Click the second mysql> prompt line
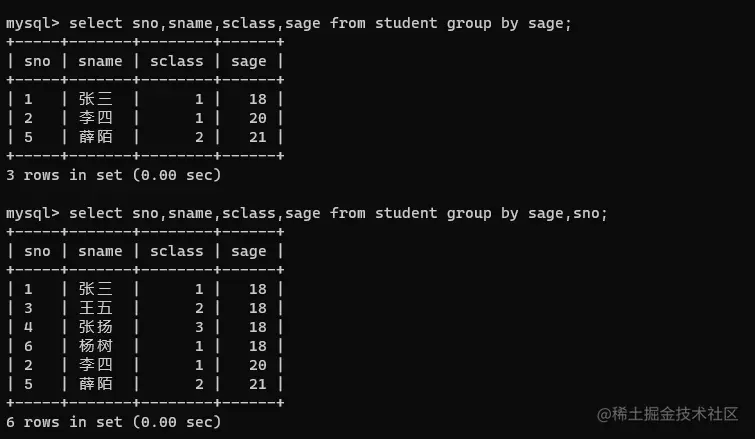Screen dimensions: 755x439 [32, 213]
